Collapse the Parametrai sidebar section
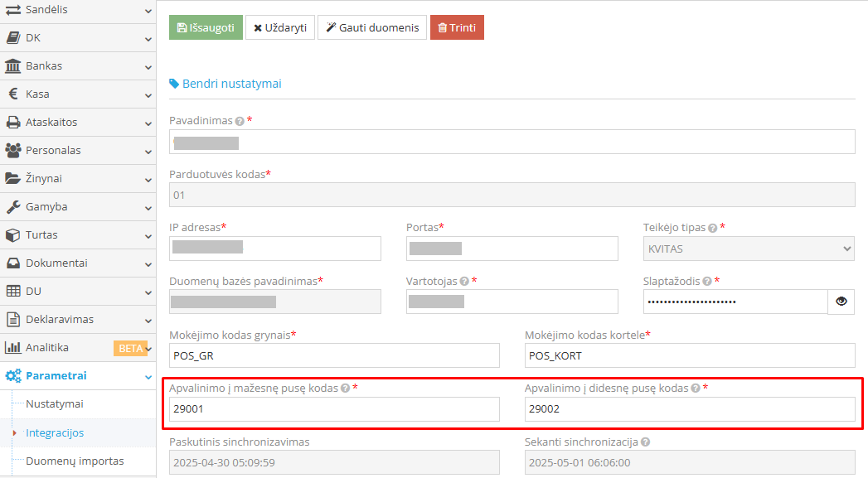This screenshot has height=478, width=868. click(x=77, y=376)
